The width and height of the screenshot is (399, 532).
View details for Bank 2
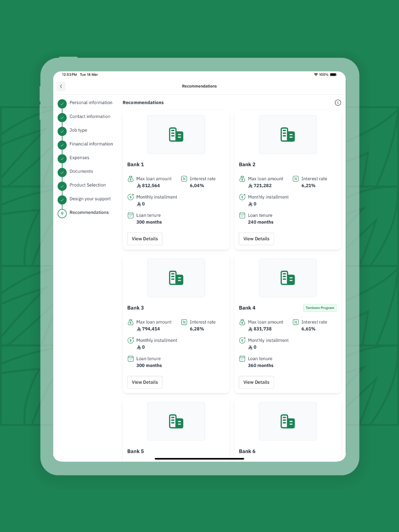(256, 239)
